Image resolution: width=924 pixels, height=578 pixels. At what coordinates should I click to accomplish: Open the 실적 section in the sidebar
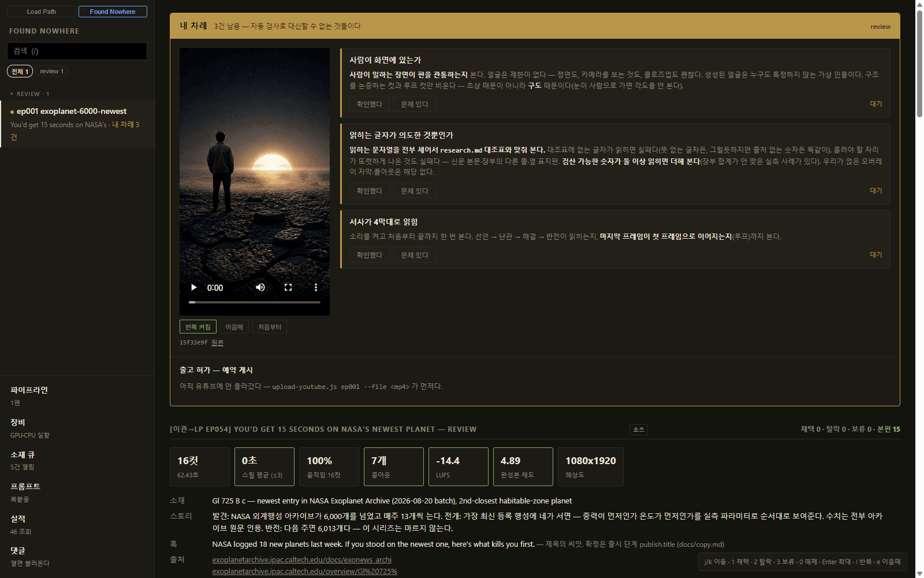77,524
